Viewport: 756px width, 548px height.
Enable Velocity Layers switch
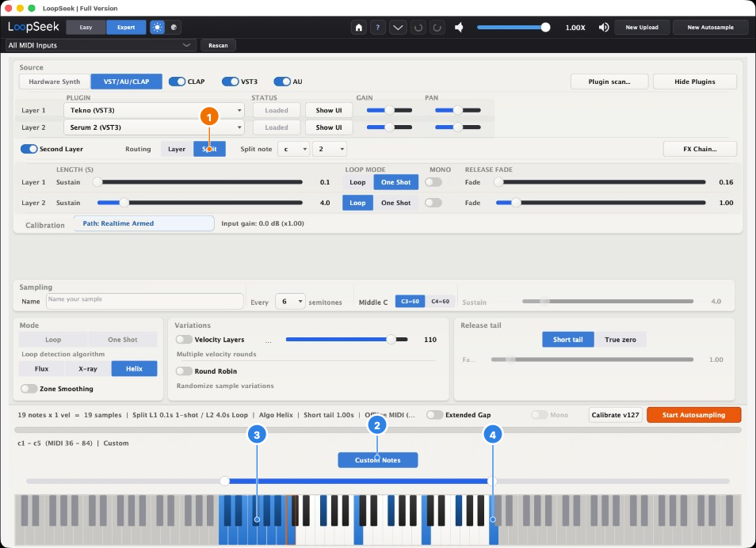tap(184, 339)
